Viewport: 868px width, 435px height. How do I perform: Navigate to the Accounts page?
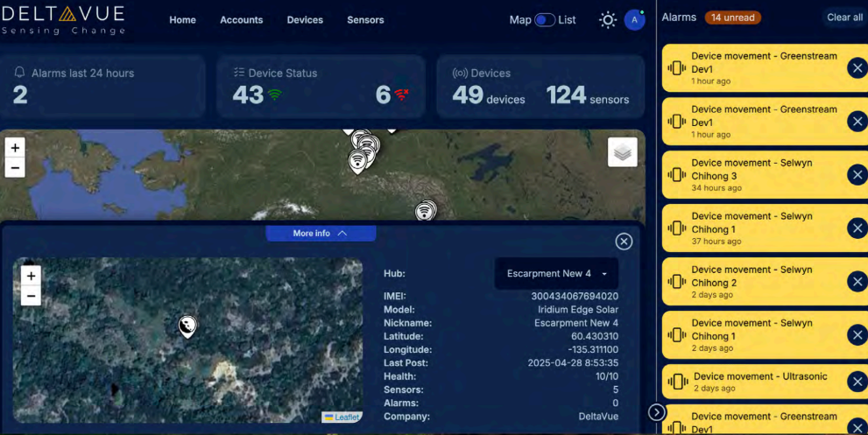pos(241,20)
